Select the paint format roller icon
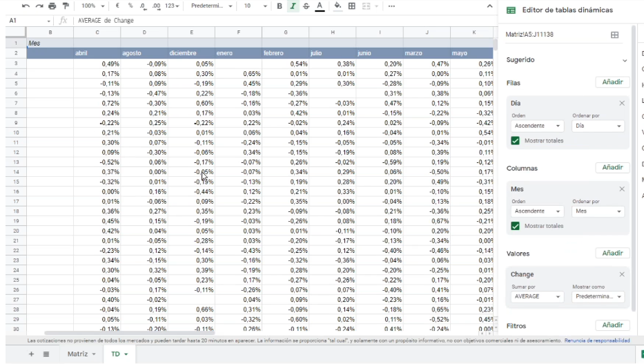The height and width of the screenshot is (364, 644). (x=66, y=6)
